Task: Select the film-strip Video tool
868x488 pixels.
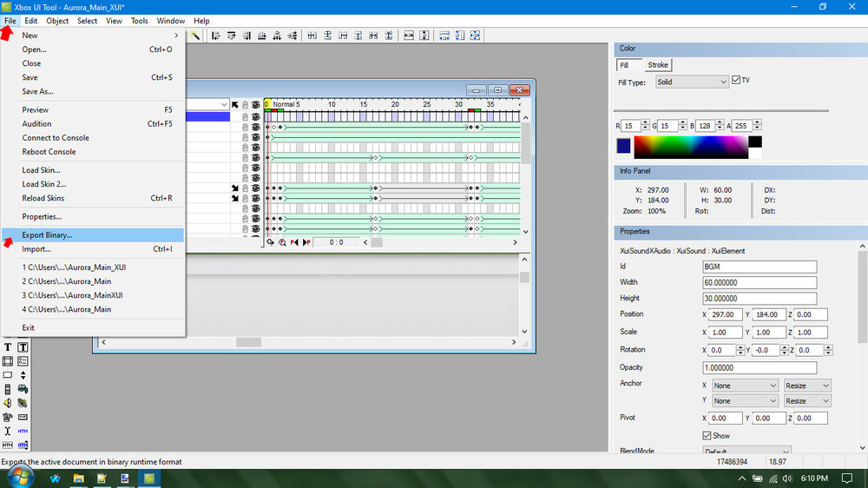Action: click(x=8, y=361)
